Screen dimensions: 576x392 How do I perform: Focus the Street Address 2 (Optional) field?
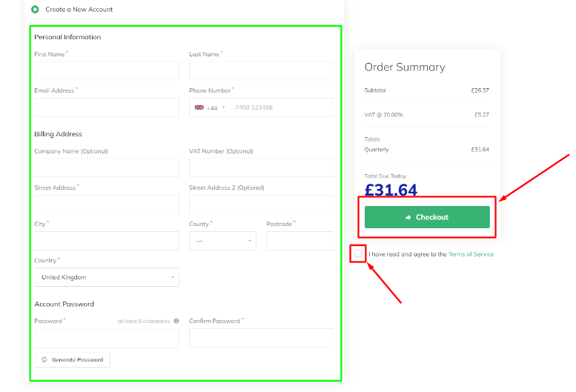261,204
